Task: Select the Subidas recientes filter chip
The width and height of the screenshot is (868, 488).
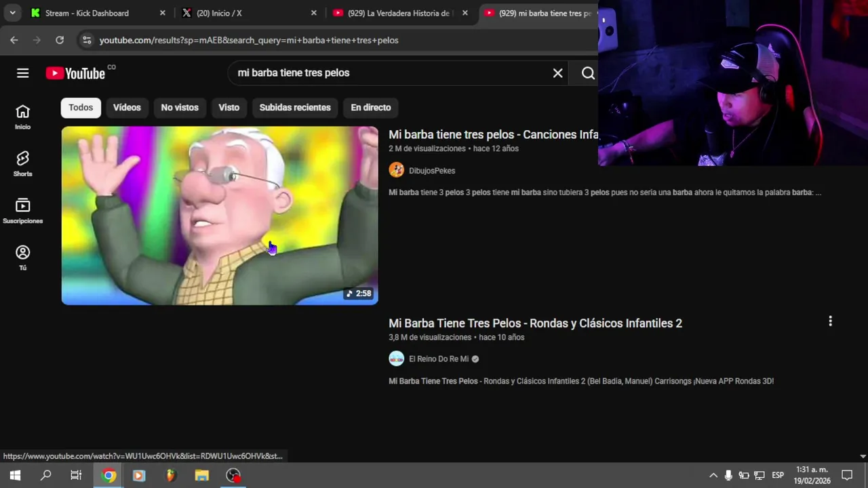Action: [295, 107]
